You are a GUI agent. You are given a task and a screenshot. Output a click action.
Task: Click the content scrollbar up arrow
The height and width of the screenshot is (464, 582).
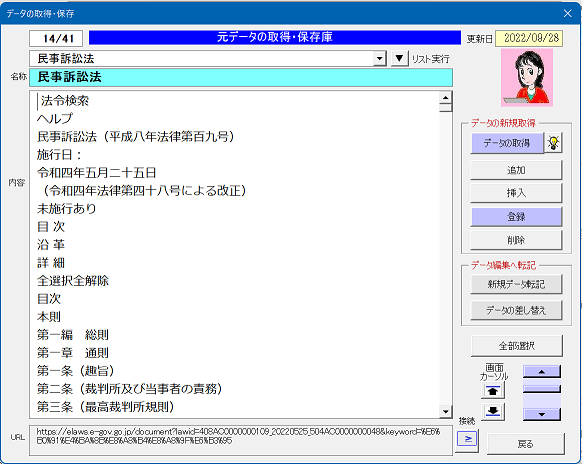(x=445, y=98)
